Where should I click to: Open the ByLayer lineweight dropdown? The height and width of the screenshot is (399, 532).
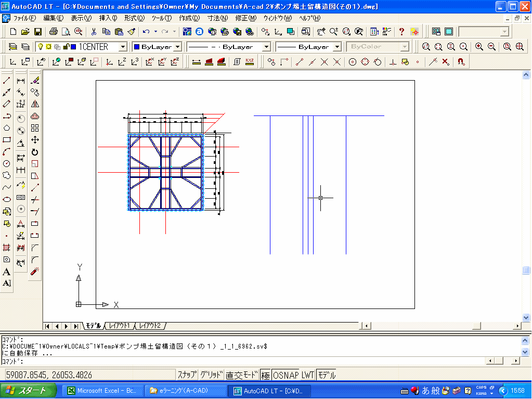pyautogui.click(x=337, y=47)
